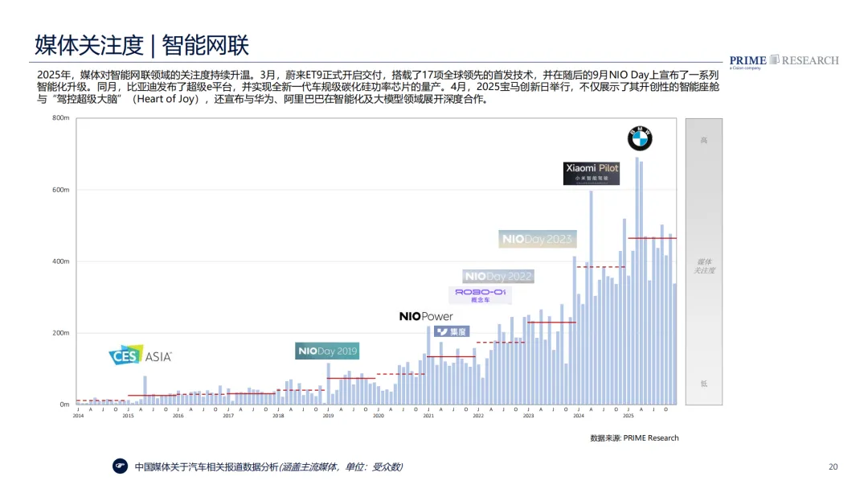
Task: Click the 600m y-axis label
Action: pyautogui.click(x=61, y=190)
